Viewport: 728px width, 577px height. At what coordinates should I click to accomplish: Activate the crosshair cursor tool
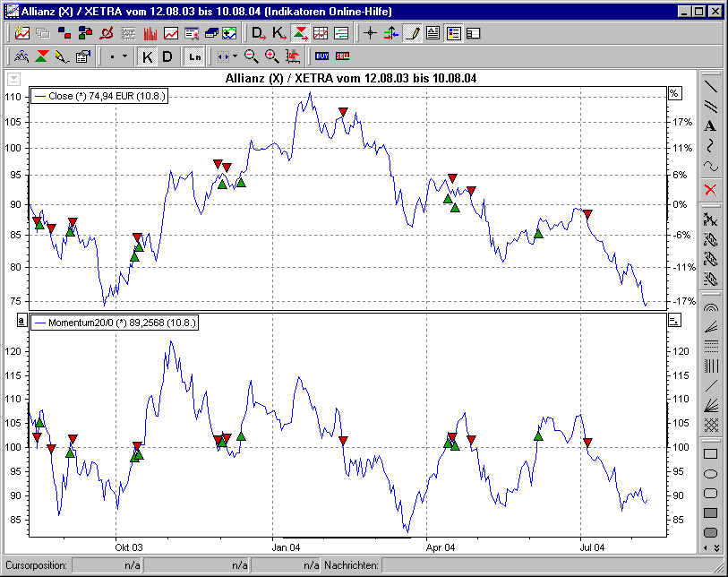point(369,31)
